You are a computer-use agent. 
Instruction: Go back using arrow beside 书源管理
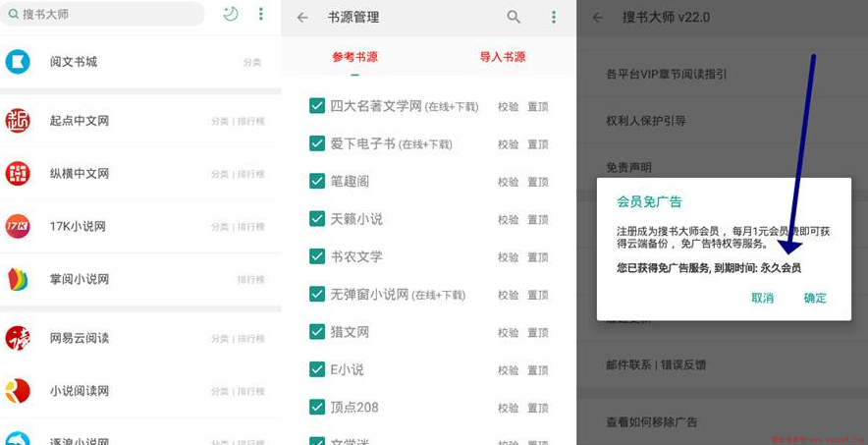tap(302, 17)
